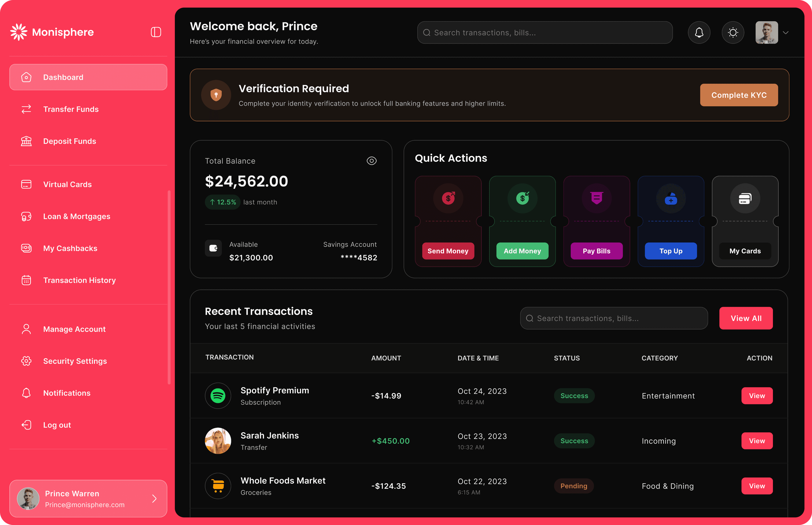Open Transfer Funds from the sidebar
Viewport: 812px width, 525px height.
[71, 109]
